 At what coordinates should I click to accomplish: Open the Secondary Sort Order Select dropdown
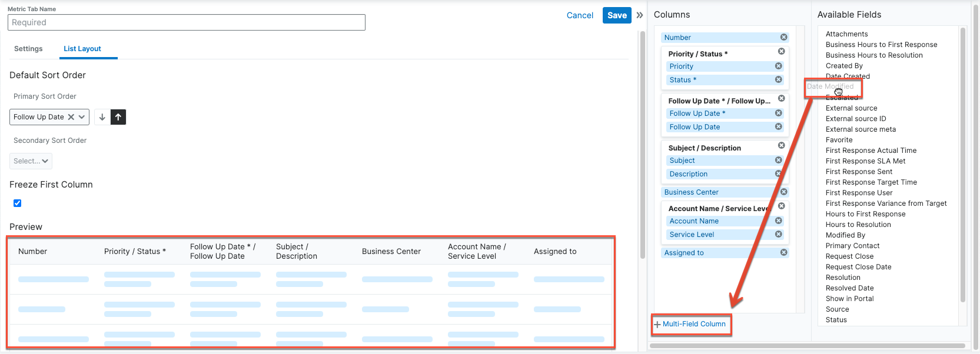[x=31, y=161]
